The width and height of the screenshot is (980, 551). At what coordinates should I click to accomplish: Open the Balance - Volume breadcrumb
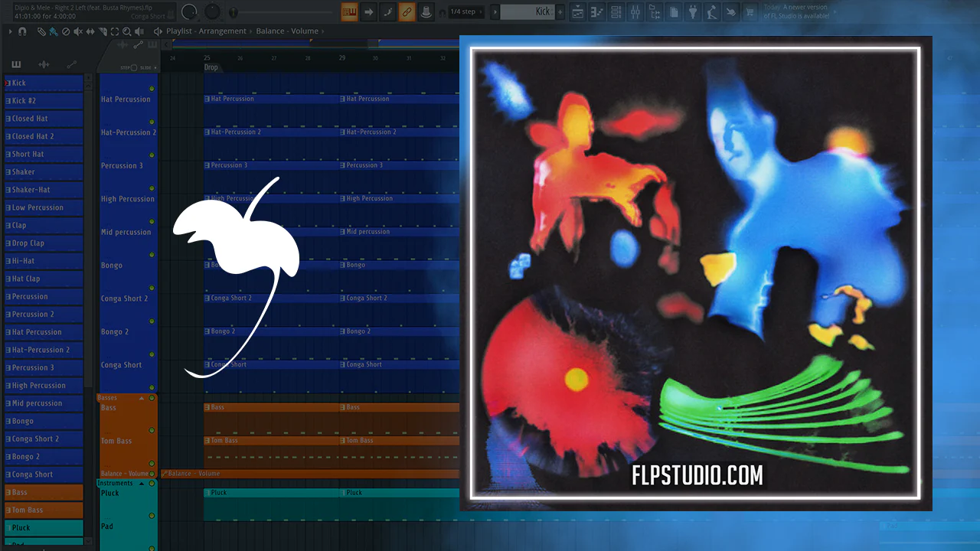(x=287, y=31)
